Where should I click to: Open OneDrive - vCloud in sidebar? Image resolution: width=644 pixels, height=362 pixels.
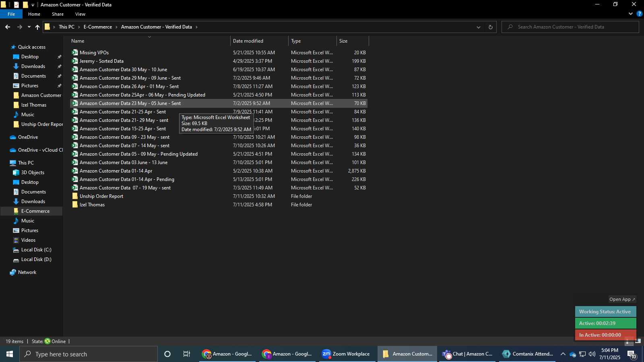[13, 150]
